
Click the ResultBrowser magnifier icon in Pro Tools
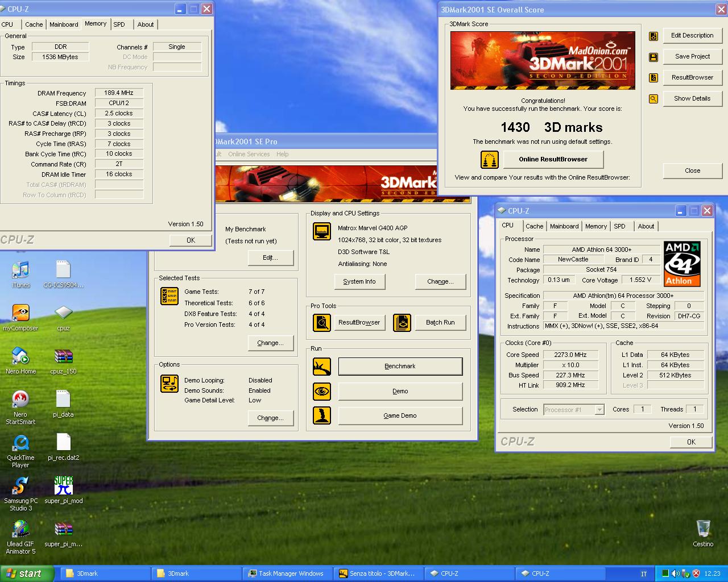322,323
